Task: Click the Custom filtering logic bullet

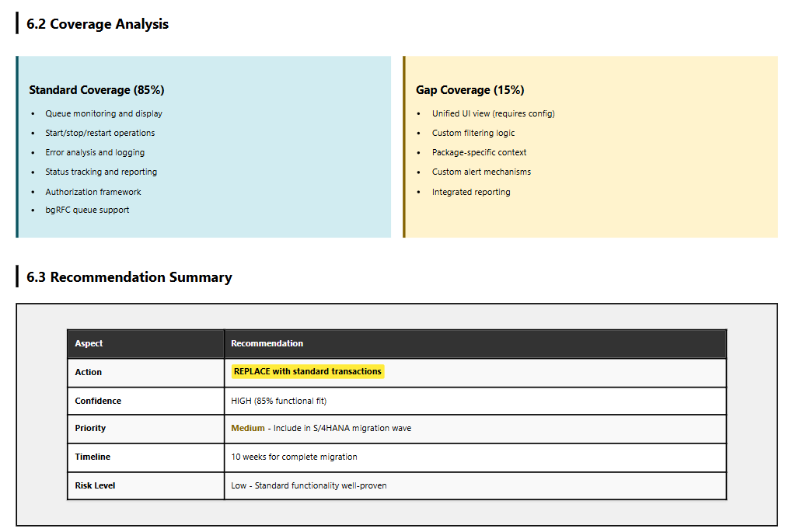Action: click(x=473, y=133)
